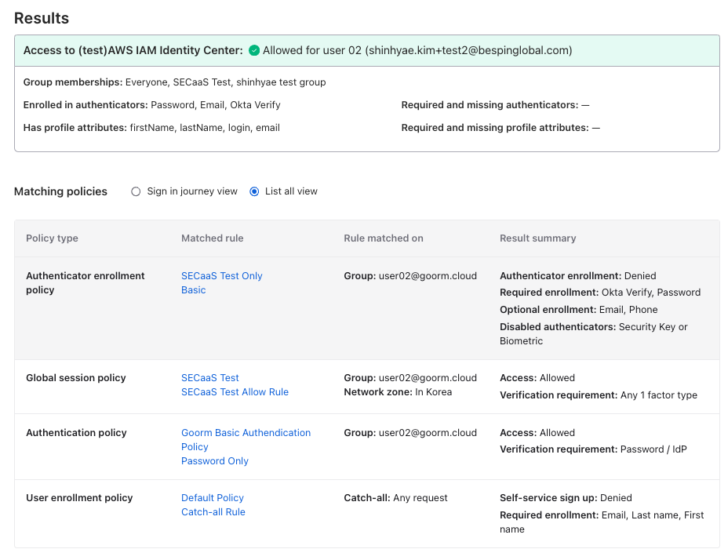Open the Basic matched rule link

tap(193, 290)
